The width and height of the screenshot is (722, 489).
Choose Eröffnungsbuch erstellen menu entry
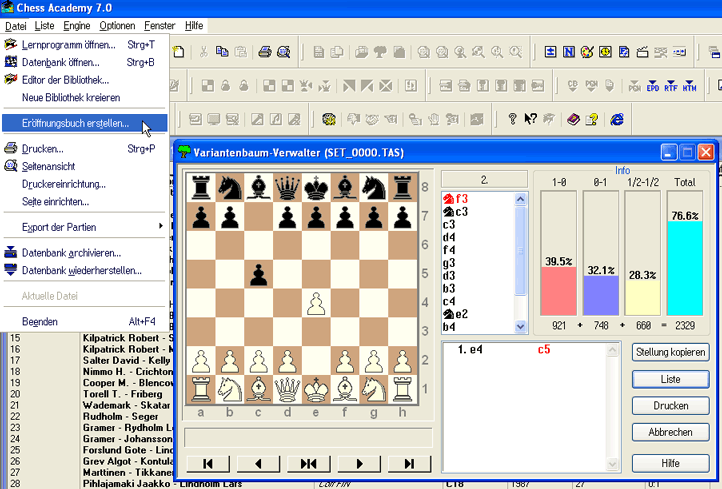[x=85, y=123]
